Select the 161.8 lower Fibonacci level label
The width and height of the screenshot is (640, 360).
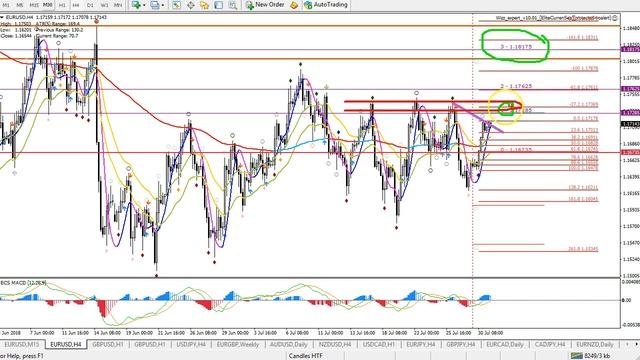click(583, 199)
